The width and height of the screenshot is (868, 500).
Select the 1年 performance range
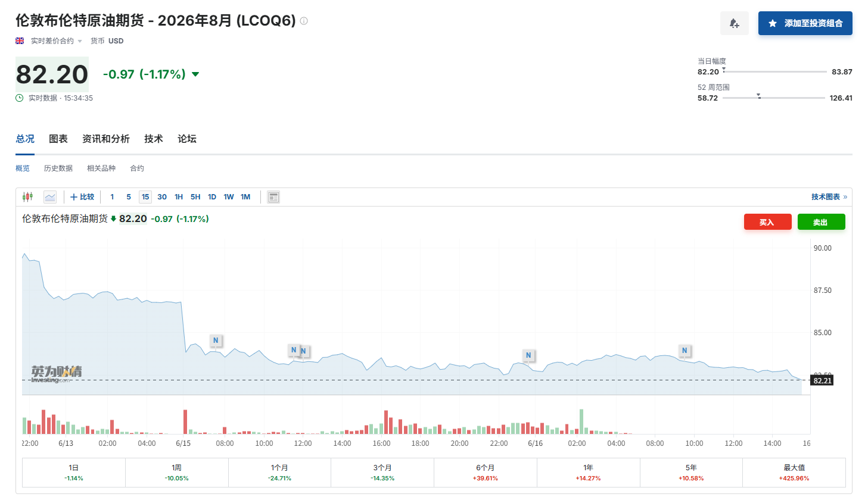click(x=589, y=473)
